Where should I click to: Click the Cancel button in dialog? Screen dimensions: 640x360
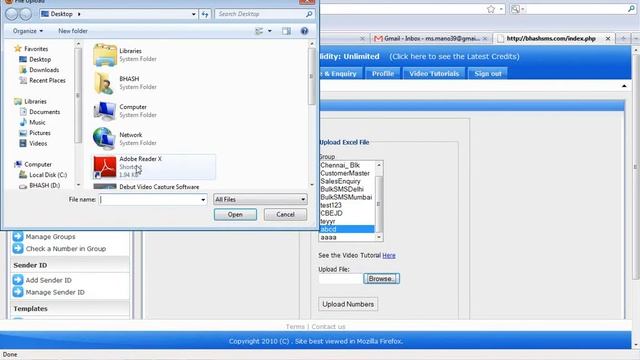[x=285, y=215]
